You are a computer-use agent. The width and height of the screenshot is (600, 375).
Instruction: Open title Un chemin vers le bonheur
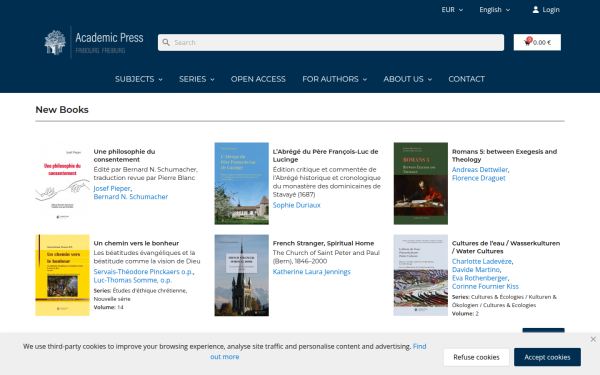136,243
